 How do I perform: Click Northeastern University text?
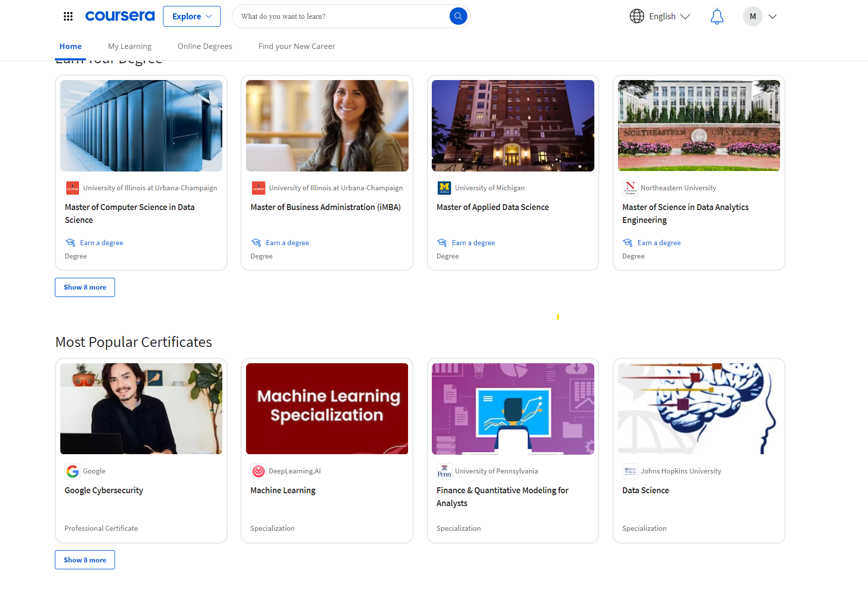click(678, 188)
